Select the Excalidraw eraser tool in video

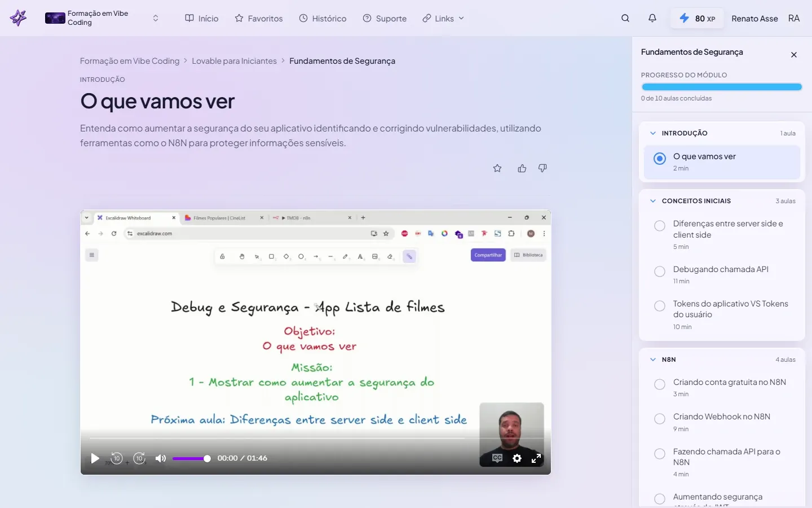(390, 257)
